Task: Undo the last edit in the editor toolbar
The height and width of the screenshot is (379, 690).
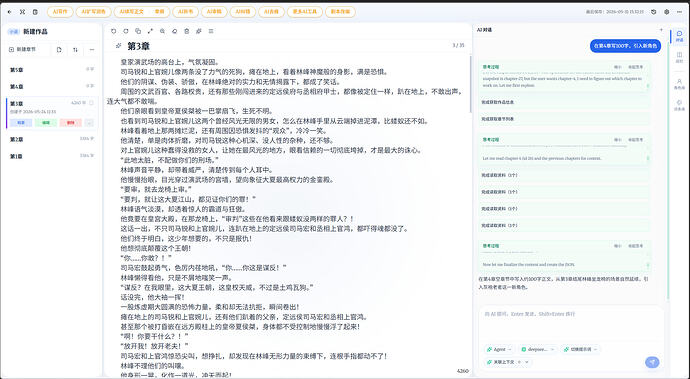Action: pos(114,31)
